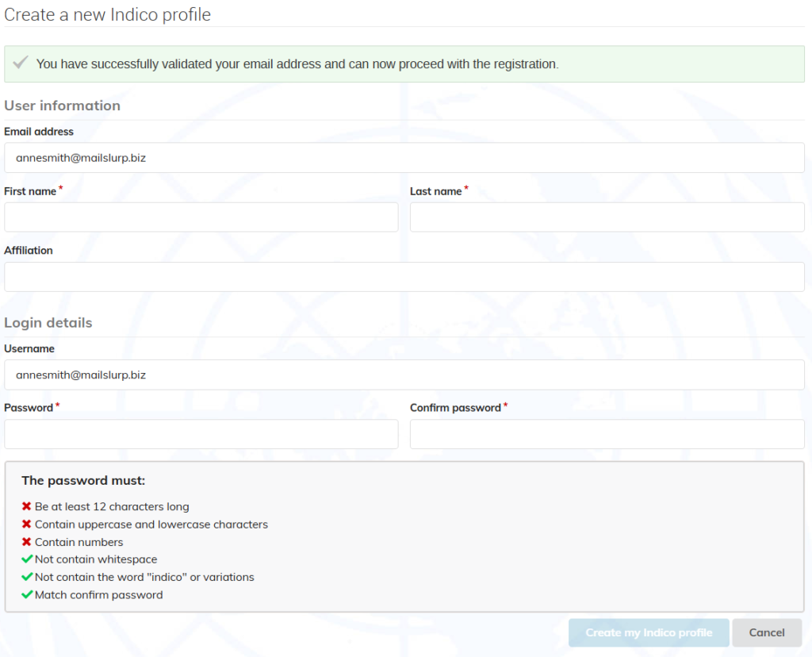Click the red X beside the uppercase and lowercase rule

26,524
